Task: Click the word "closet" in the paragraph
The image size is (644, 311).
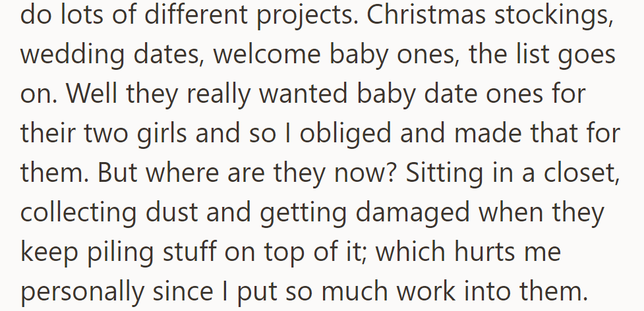Action: coord(579,173)
